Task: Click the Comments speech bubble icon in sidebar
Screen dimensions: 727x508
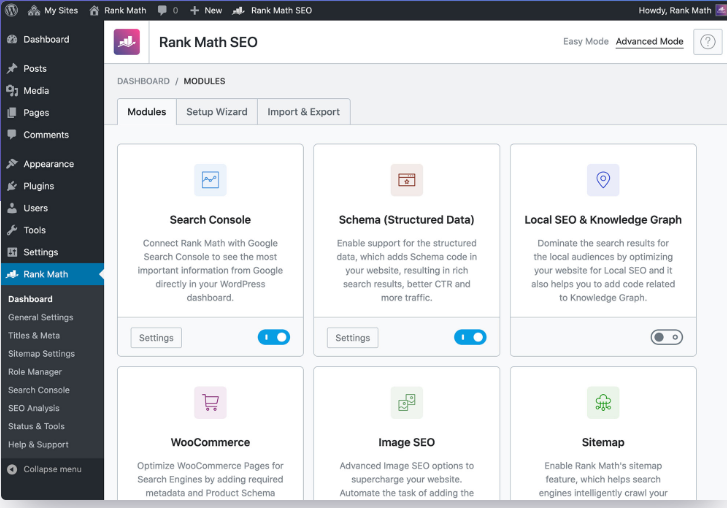Action: pyautogui.click(x=13, y=134)
